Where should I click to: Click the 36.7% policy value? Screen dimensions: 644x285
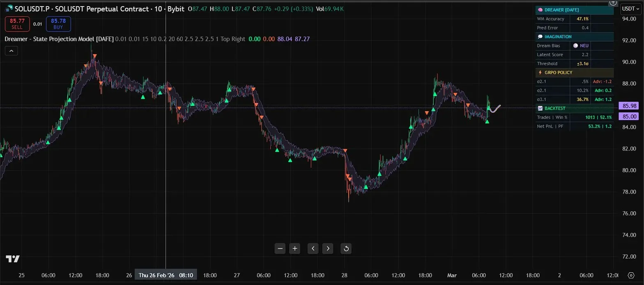click(583, 99)
